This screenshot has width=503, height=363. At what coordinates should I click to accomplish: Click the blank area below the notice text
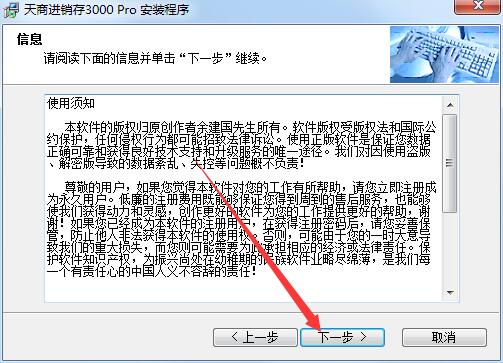pyautogui.click(x=243, y=290)
